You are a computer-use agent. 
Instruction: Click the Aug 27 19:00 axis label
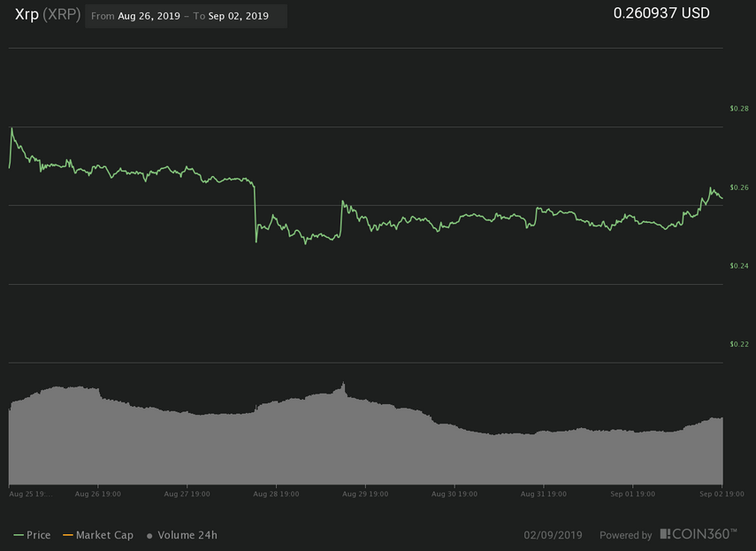pyautogui.click(x=187, y=494)
